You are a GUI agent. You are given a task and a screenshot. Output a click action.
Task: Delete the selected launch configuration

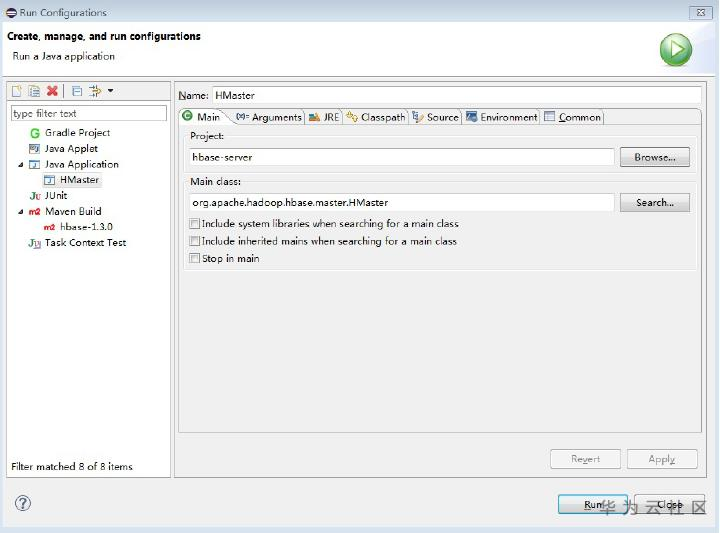[x=52, y=91]
